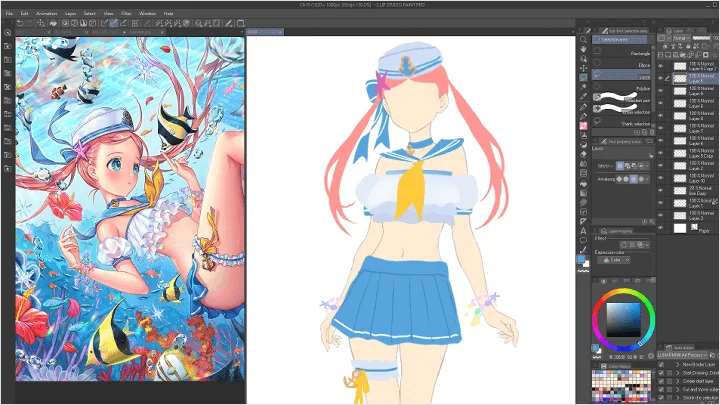
Task: Select the Balloon tool
Action: [x=583, y=241]
